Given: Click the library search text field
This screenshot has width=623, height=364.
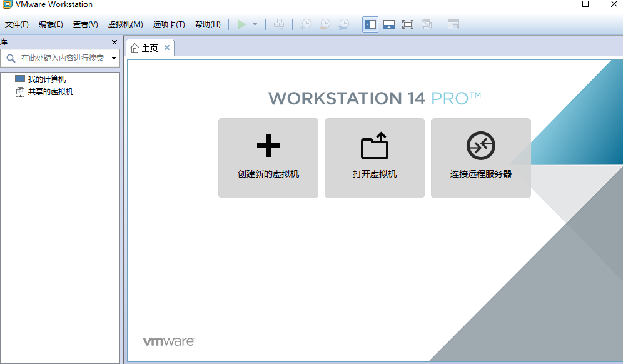Looking at the screenshot, I should tap(63, 58).
